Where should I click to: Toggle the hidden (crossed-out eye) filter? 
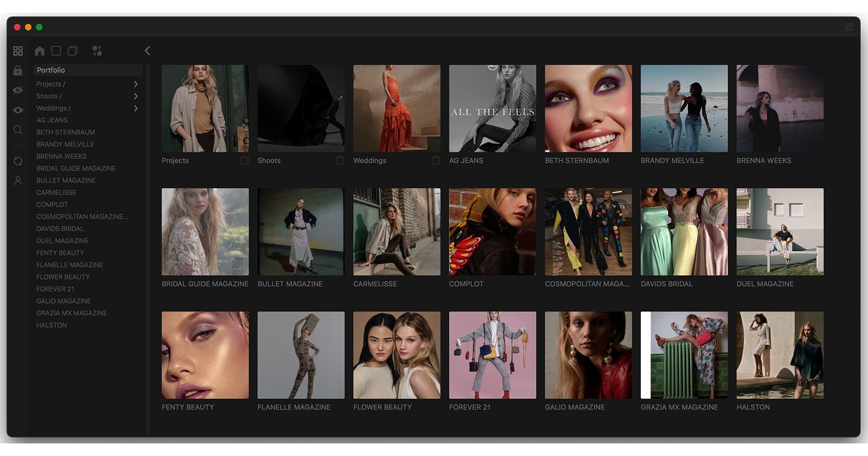tap(18, 90)
